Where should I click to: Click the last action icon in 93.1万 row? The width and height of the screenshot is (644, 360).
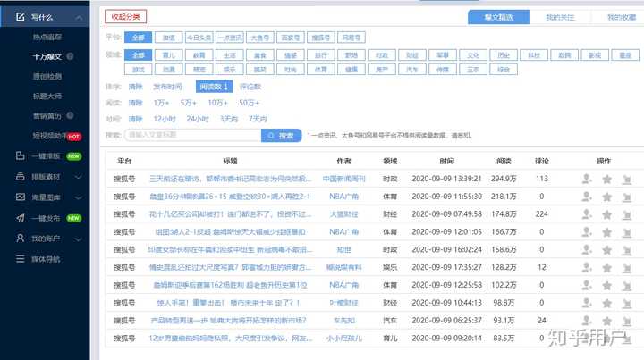[x=626, y=321]
